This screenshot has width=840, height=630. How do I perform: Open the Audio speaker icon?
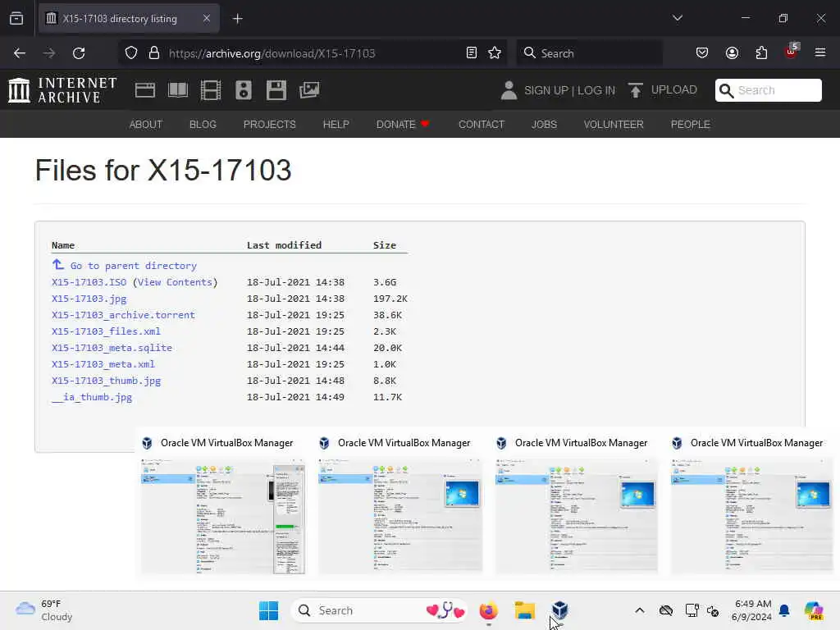point(243,90)
